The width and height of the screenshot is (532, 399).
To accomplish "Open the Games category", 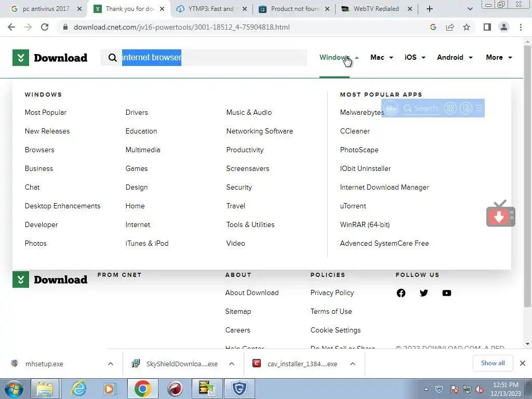I will point(137,169).
